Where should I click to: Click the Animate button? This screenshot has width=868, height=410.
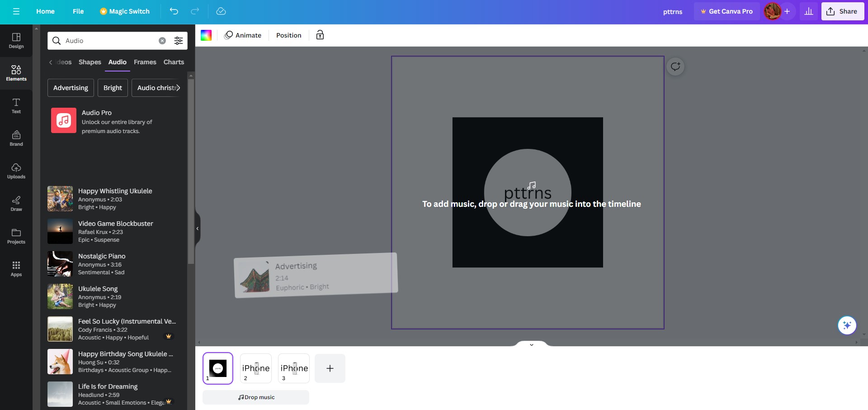243,35
